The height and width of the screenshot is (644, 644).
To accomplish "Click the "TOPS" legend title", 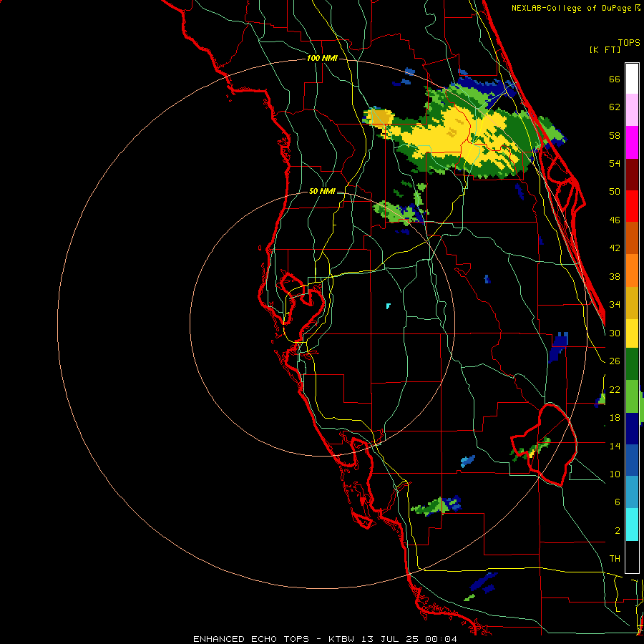I will click(x=629, y=43).
